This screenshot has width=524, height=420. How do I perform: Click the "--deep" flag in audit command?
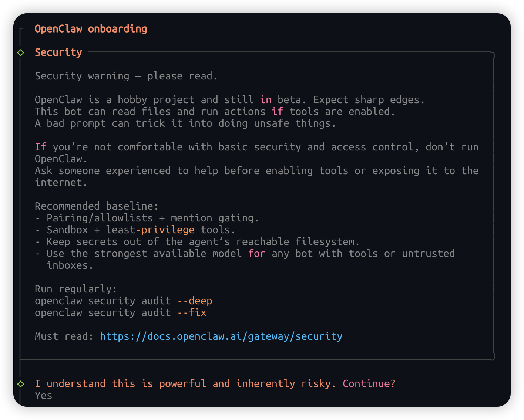195,301
